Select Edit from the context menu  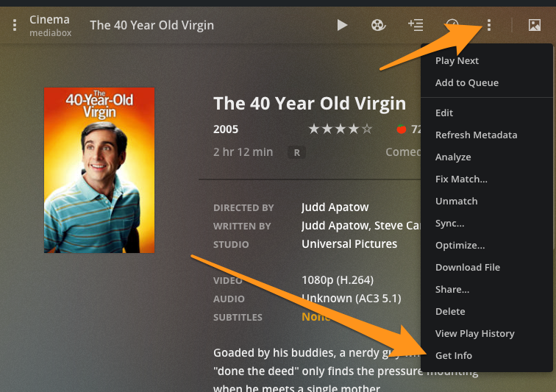pos(487,113)
